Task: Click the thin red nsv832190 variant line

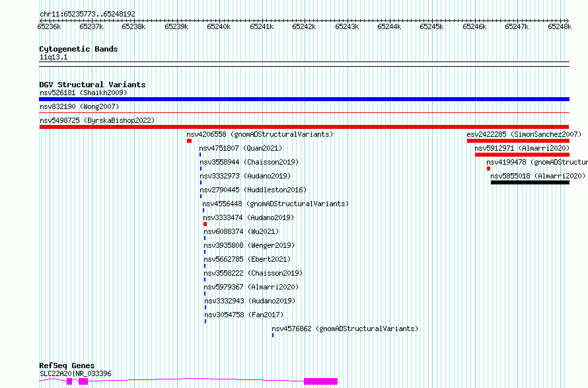Action: point(304,112)
